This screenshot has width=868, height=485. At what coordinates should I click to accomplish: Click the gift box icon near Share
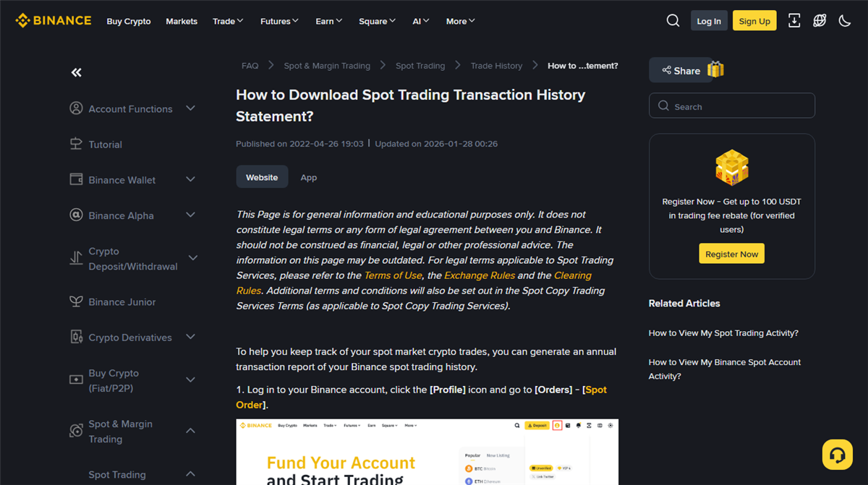(x=715, y=69)
